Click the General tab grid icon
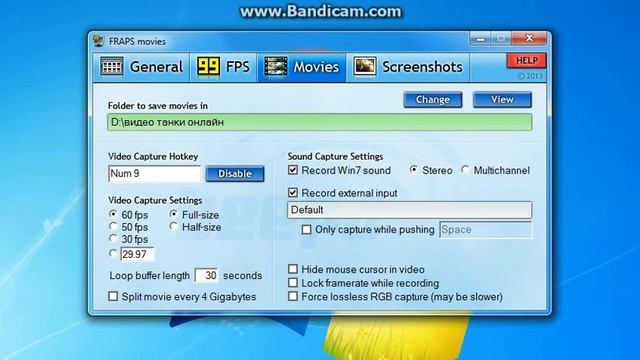Screen dimensions: 640x360 [x=112, y=66]
